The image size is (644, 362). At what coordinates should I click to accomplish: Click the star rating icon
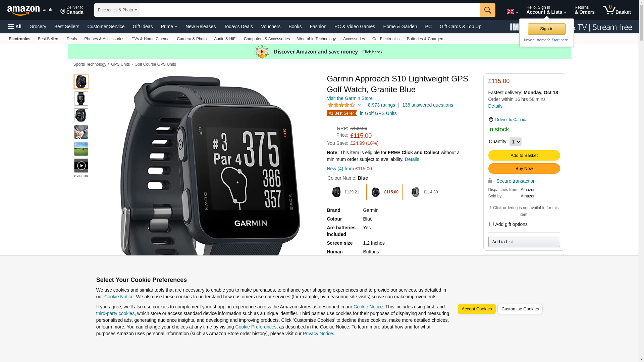[x=341, y=105]
